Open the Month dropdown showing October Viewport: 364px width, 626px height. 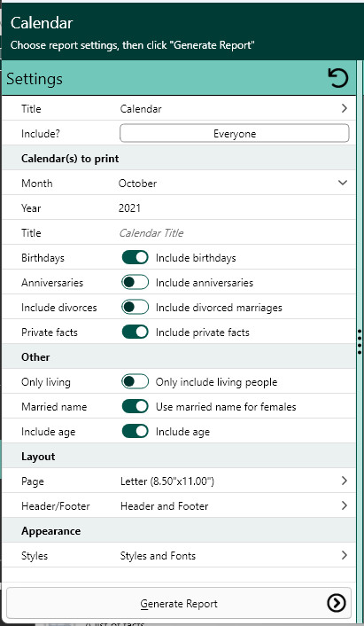pos(343,183)
